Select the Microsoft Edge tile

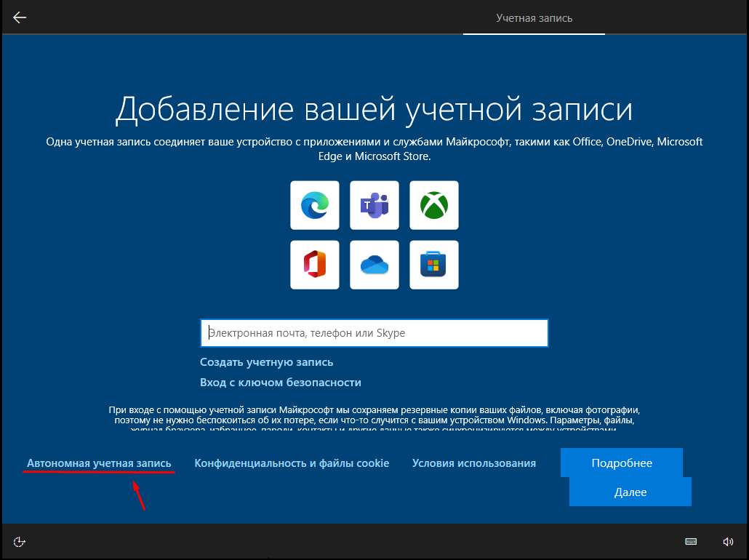315,205
